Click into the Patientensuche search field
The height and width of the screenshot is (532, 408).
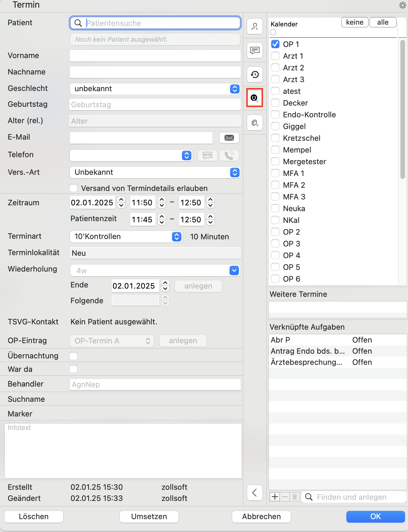[155, 23]
